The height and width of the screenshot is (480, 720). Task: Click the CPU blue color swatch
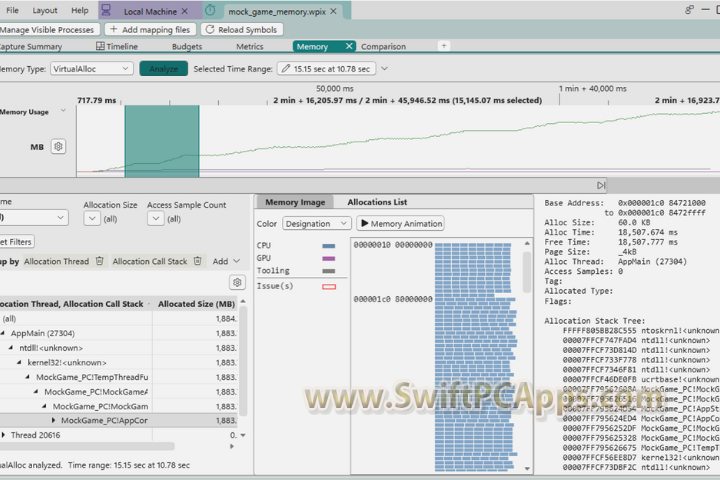pos(328,245)
